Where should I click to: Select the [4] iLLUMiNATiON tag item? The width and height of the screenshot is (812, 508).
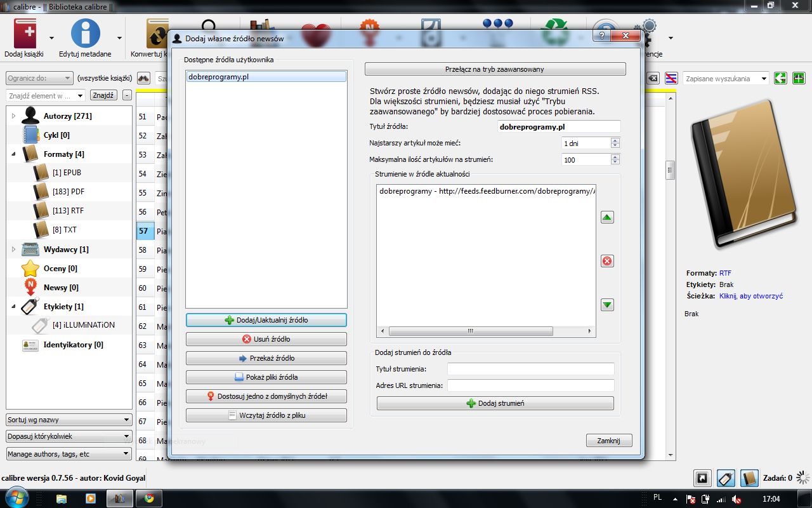pyautogui.click(x=84, y=325)
